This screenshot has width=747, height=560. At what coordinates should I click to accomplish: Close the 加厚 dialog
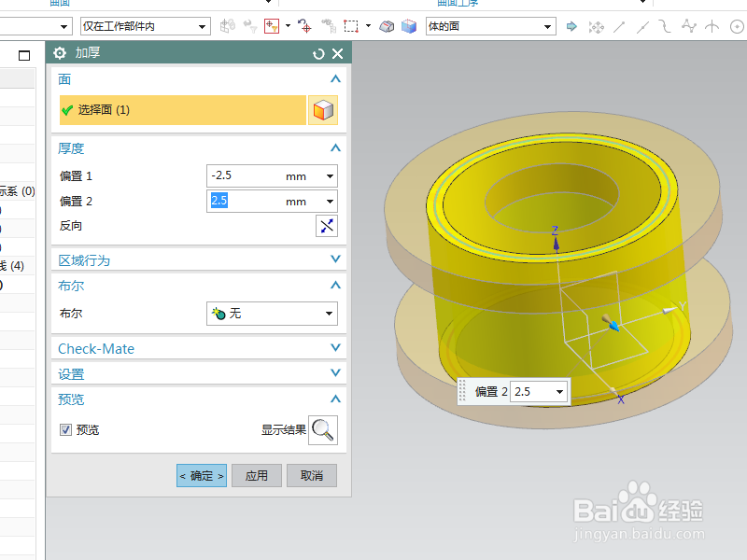tap(337, 54)
